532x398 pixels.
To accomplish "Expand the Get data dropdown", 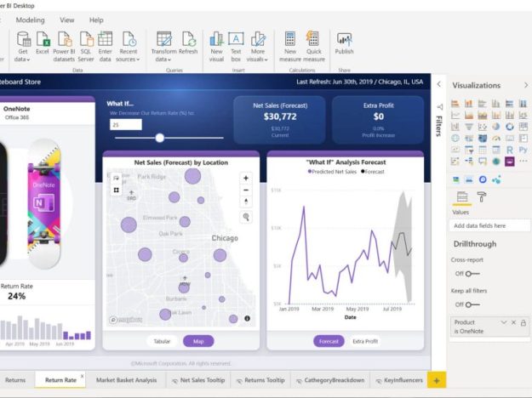I will [22, 59].
